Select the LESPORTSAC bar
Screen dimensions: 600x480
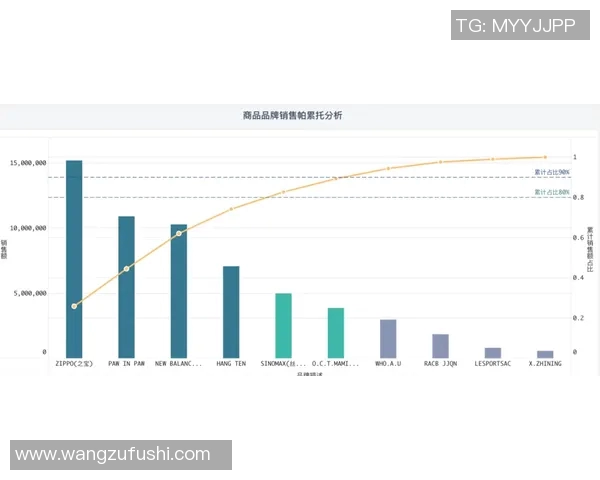point(493,353)
